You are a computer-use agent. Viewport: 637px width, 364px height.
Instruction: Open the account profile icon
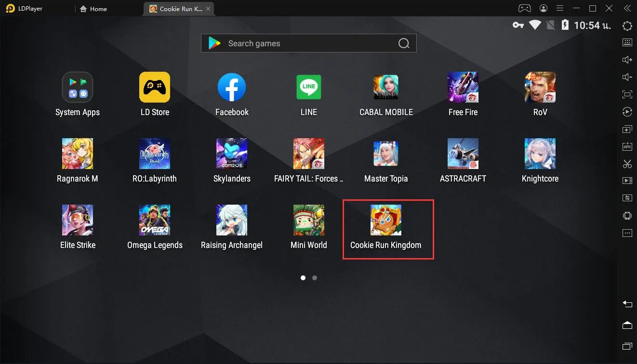pyautogui.click(x=544, y=8)
